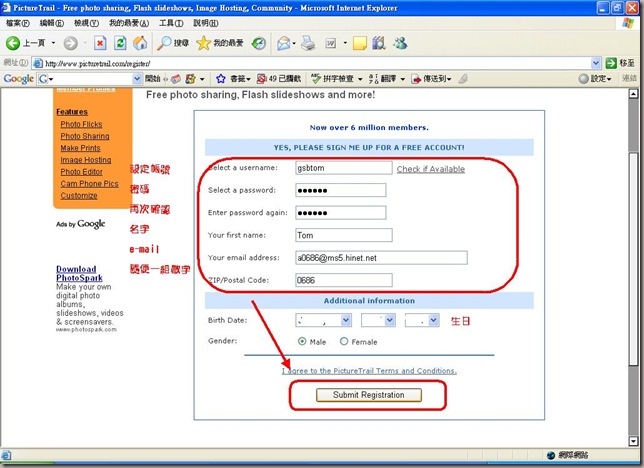Image resolution: width=644 pixels, height=468 pixels.
Task: Click the vertical scrollbar up arrow
Action: pos(633,94)
